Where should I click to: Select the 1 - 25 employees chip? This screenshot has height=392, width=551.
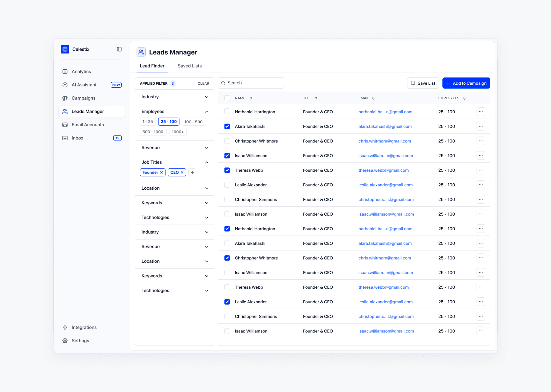tap(148, 122)
